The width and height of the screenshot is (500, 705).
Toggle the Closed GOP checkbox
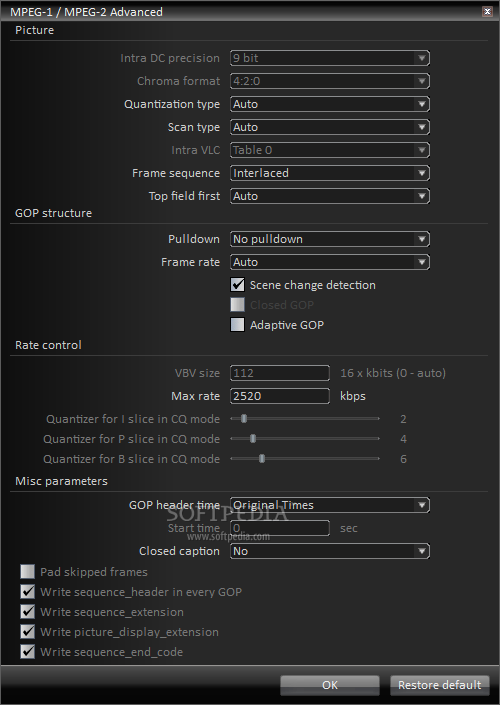237,304
